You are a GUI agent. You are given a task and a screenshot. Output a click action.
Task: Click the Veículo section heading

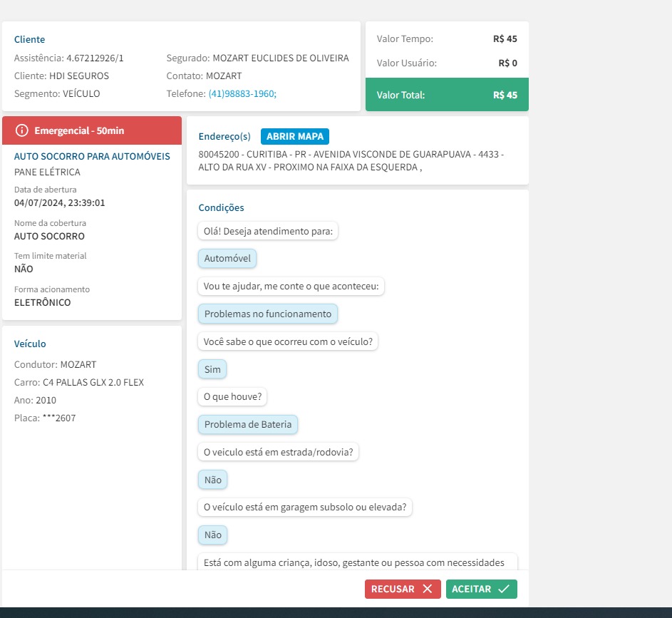tap(30, 344)
